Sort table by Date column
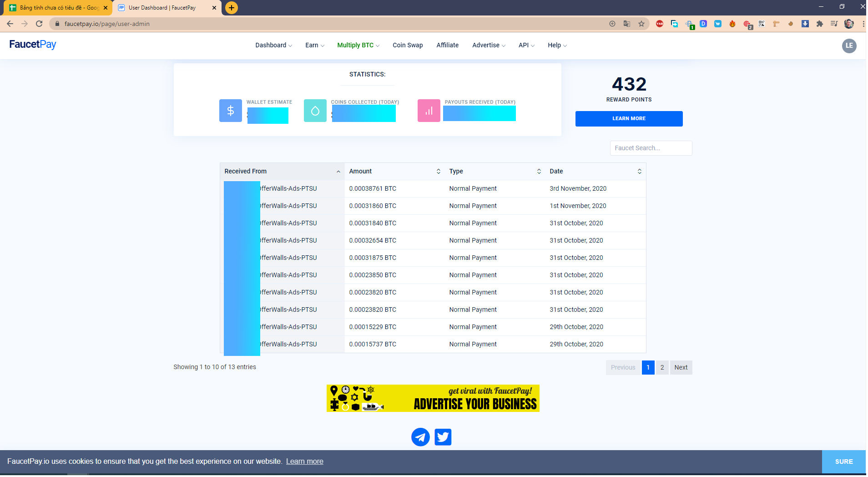This screenshot has width=868, height=477. [595, 171]
